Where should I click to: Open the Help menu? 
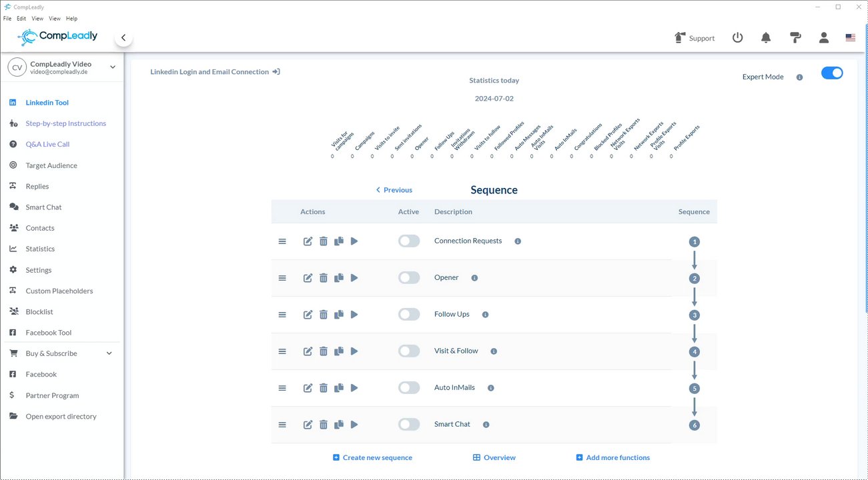[72, 19]
